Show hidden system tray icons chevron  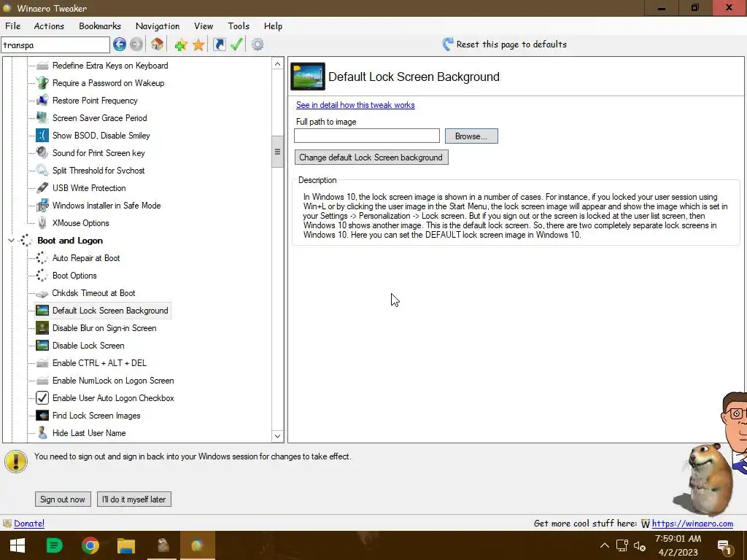tap(605, 545)
